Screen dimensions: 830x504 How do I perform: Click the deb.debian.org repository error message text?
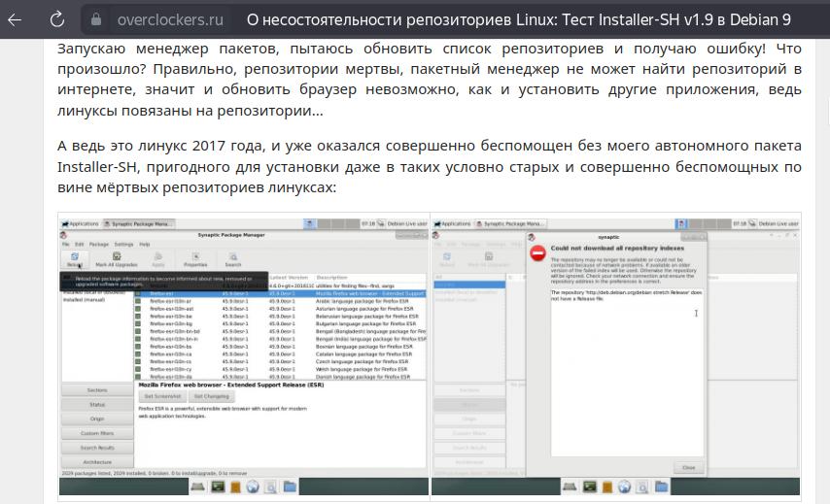[626, 295]
